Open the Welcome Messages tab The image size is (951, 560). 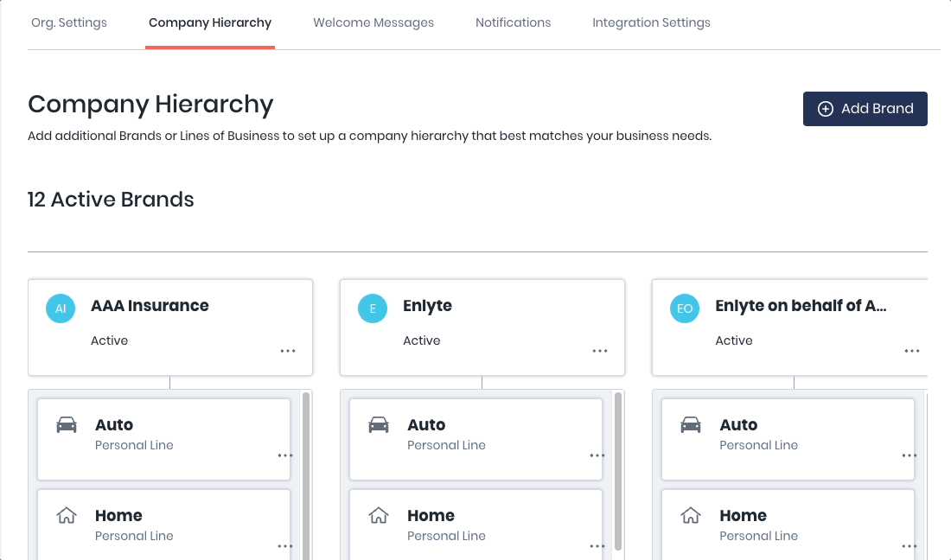coord(373,22)
